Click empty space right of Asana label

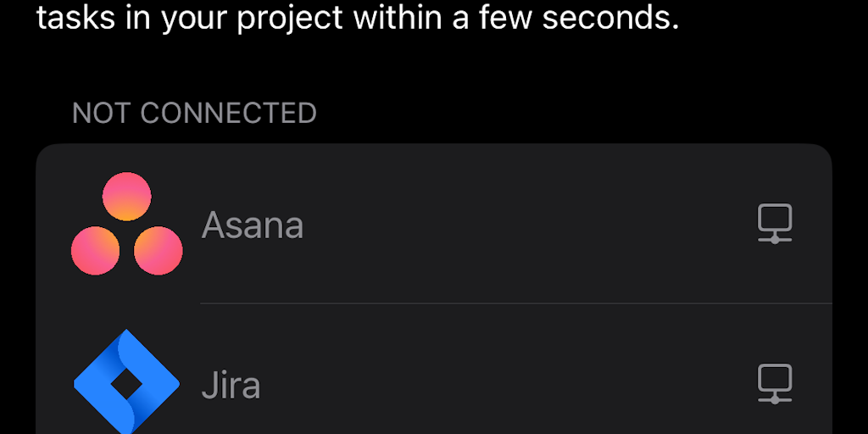[x=526, y=225]
